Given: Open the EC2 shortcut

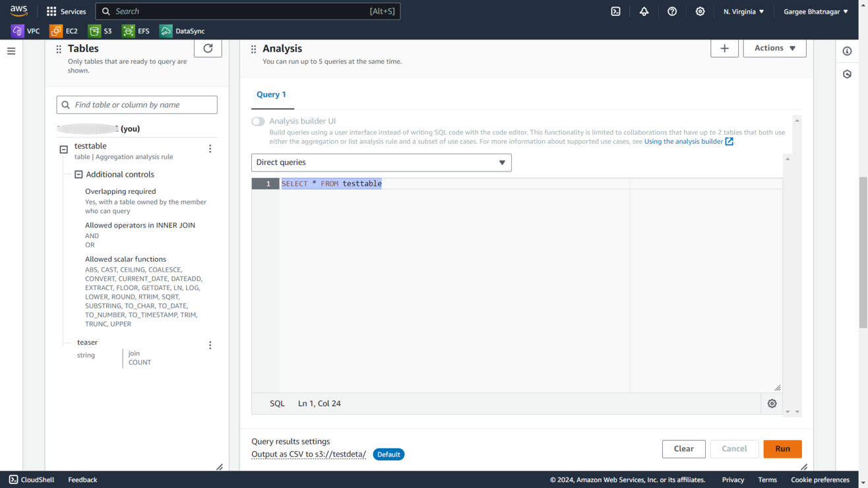Looking at the screenshot, I should [x=63, y=31].
